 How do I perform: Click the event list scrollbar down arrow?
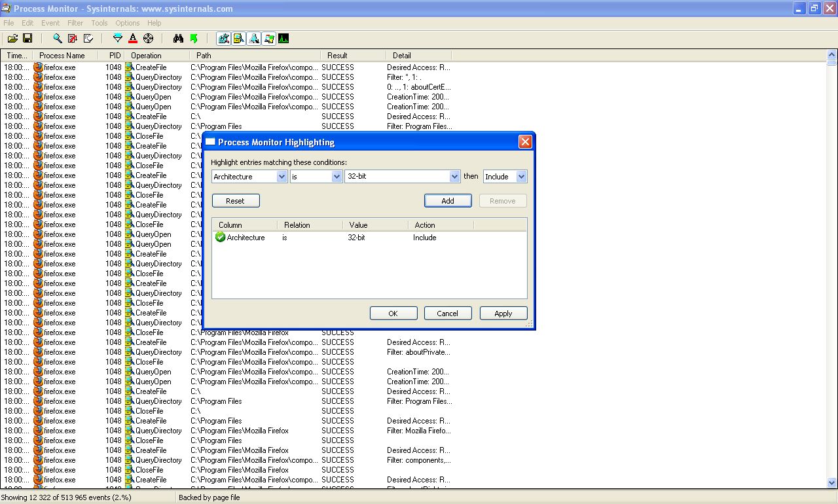pos(831,483)
